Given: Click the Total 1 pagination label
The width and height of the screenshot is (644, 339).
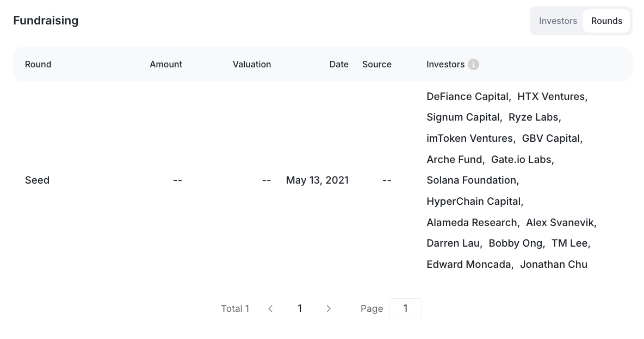Looking at the screenshot, I should pos(235,309).
